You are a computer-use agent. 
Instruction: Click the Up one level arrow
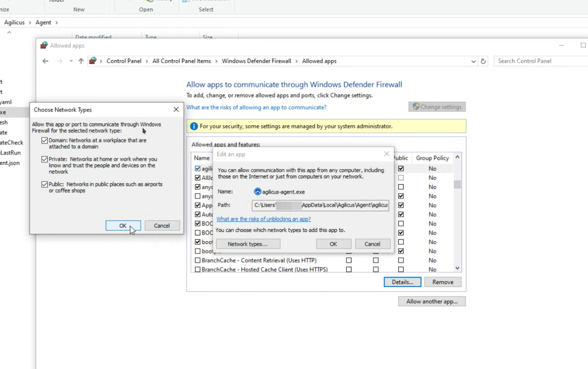point(81,61)
